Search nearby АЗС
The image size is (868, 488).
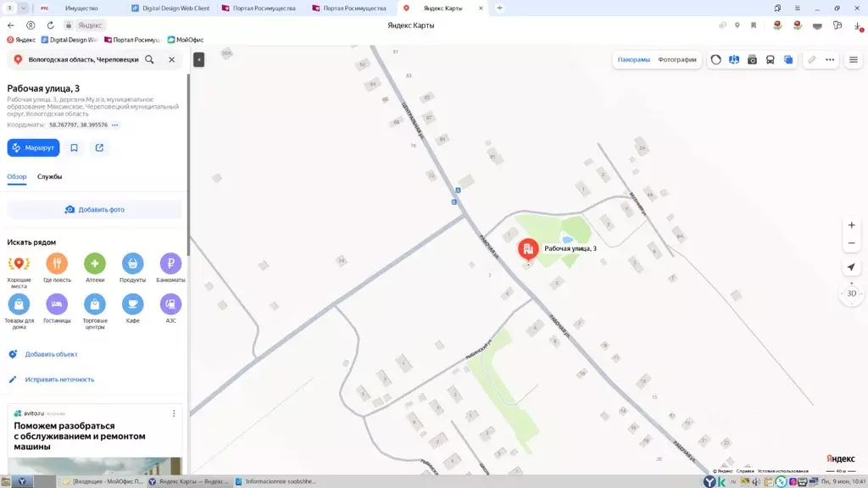coord(170,309)
